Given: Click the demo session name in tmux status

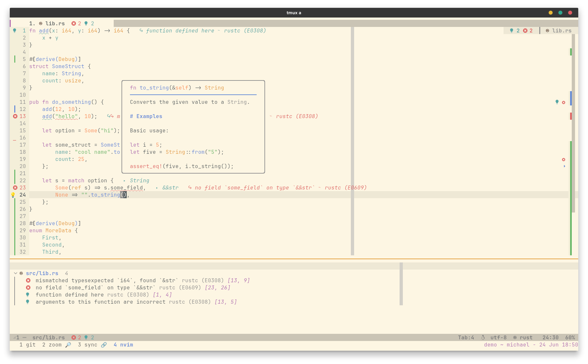Looking at the screenshot, I should point(491,345).
